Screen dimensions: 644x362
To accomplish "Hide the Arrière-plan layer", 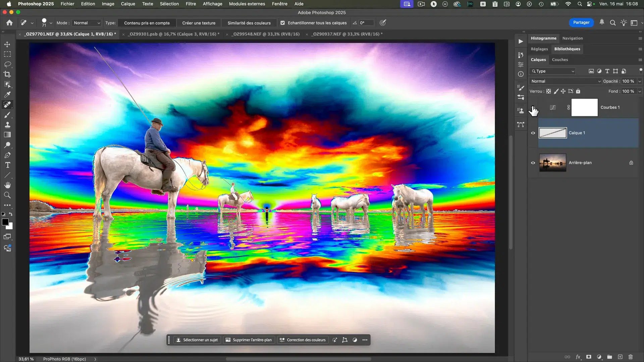I will pyautogui.click(x=533, y=163).
